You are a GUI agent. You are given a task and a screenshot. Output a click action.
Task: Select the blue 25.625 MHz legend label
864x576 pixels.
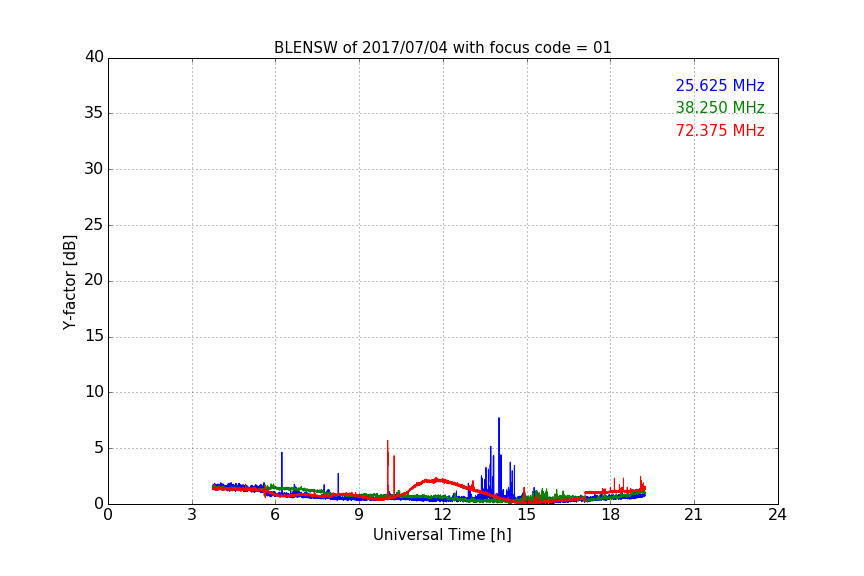point(720,85)
